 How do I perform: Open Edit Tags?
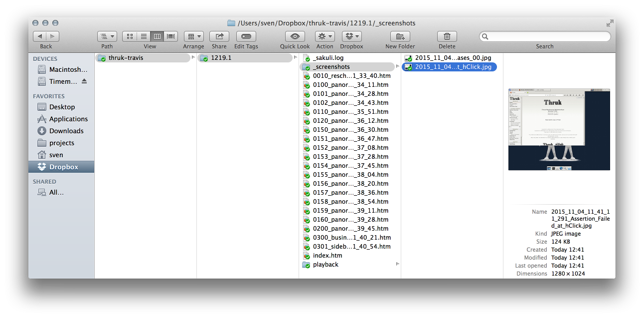pyautogui.click(x=246, y=36)
